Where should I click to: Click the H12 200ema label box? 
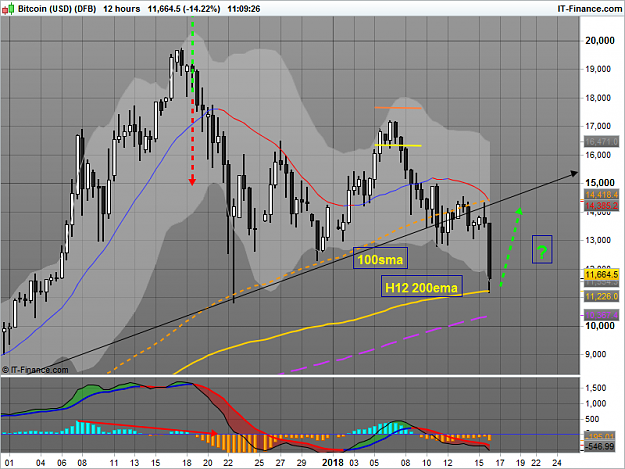pyautogui.click(x=422, y=286)
